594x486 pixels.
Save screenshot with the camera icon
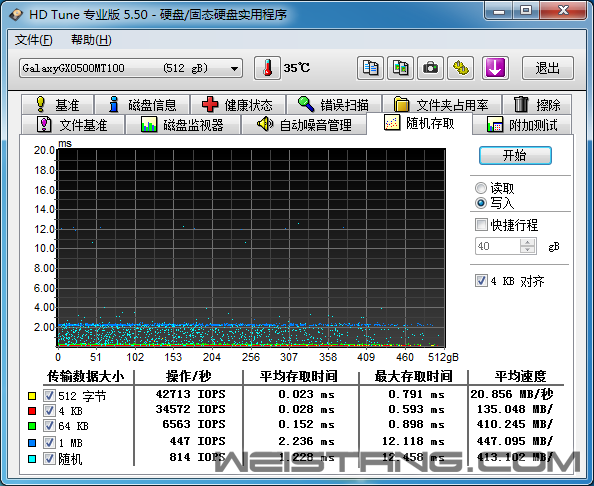[x=430, y=68]
